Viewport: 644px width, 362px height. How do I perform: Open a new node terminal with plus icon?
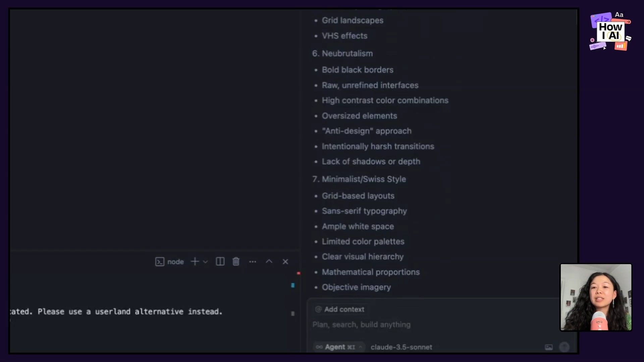(195, 261)
